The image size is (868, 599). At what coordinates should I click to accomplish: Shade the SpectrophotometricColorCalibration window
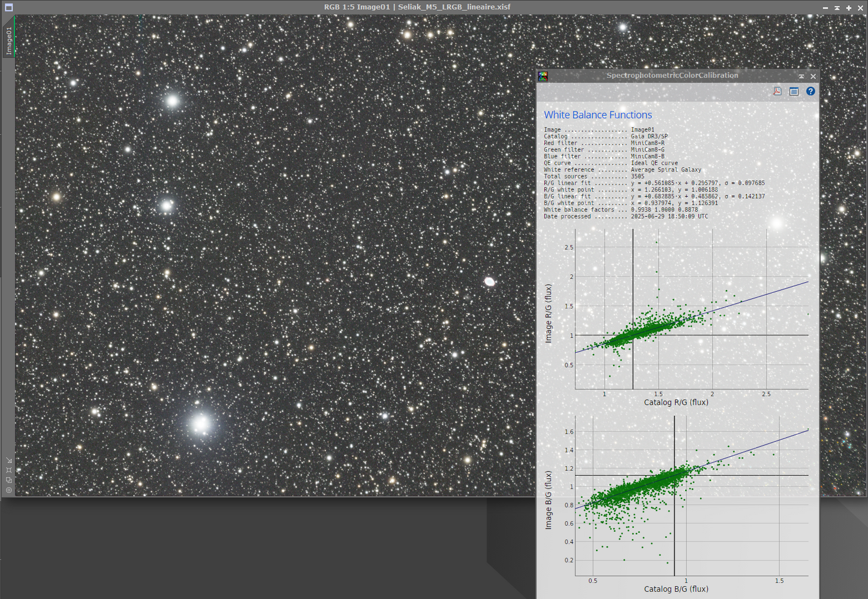(801, 76)
